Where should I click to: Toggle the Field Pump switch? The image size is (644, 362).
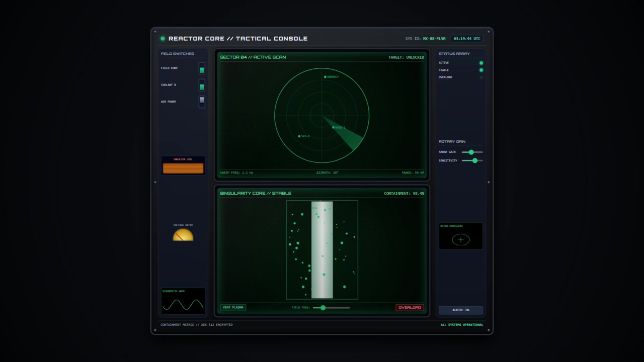point(202,68)
